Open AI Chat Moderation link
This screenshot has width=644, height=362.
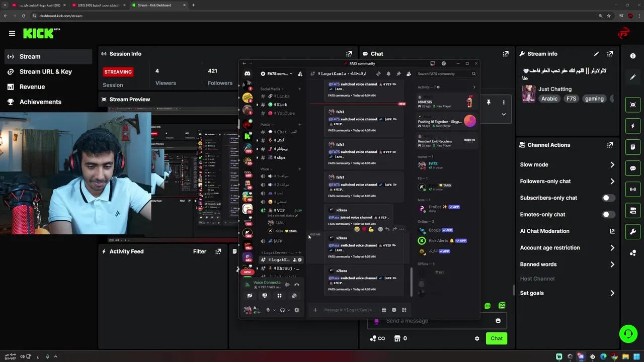pyautogui.click(x=567, y=231)
